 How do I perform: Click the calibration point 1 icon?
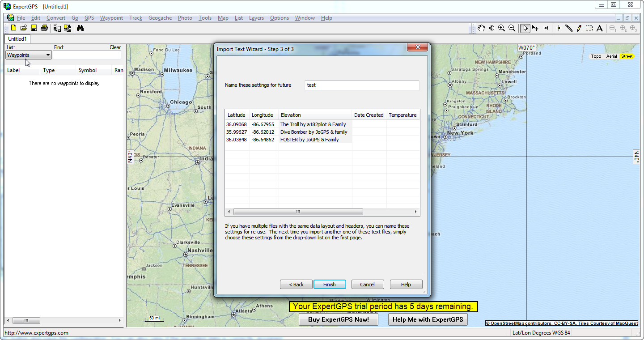[613, 28]
